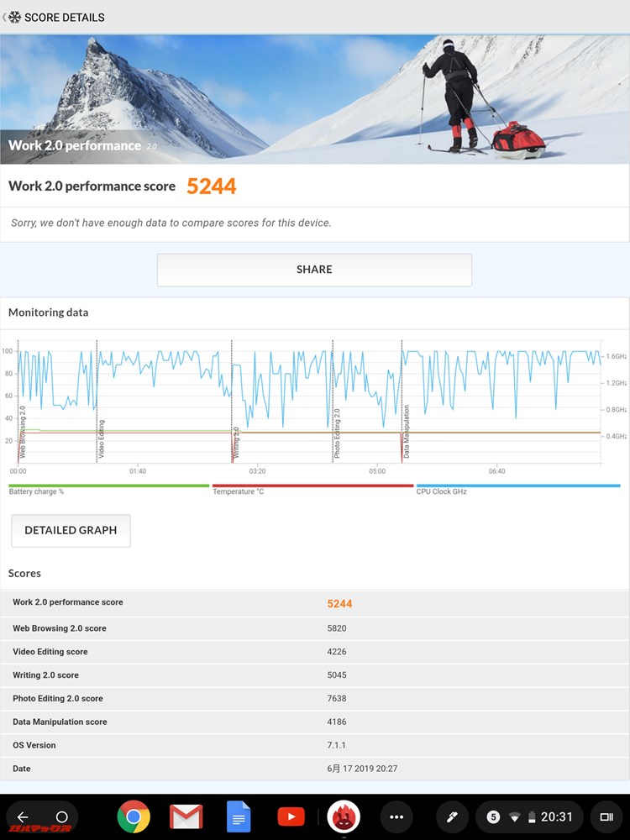Tap the home circle button in the shelf
The image size is (630, 840).
(x=61, y=816)
